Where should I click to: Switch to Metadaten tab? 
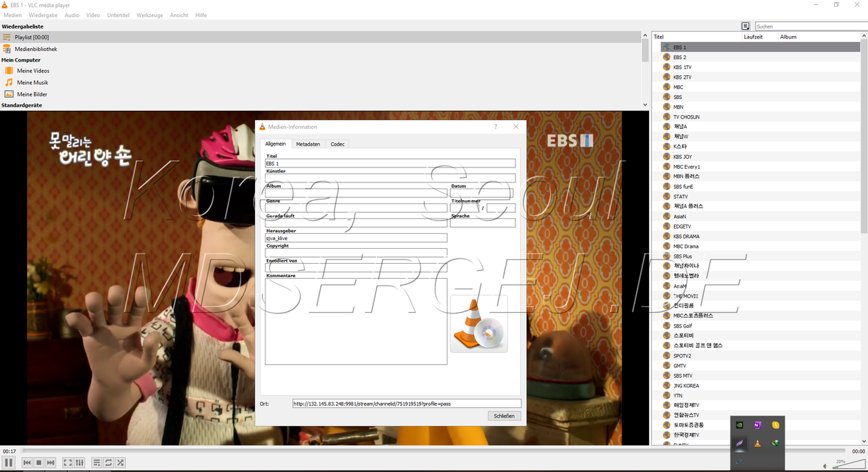(308, 144)
